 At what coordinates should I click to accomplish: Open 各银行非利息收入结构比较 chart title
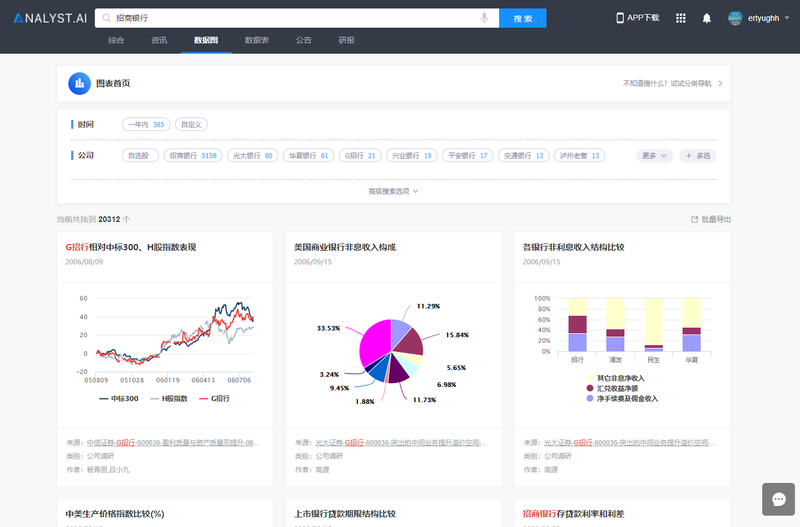click(x=573, y=247)
